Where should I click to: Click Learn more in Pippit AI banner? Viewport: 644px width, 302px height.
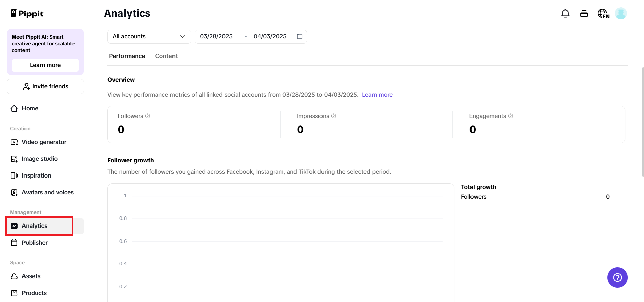(45, 65)
